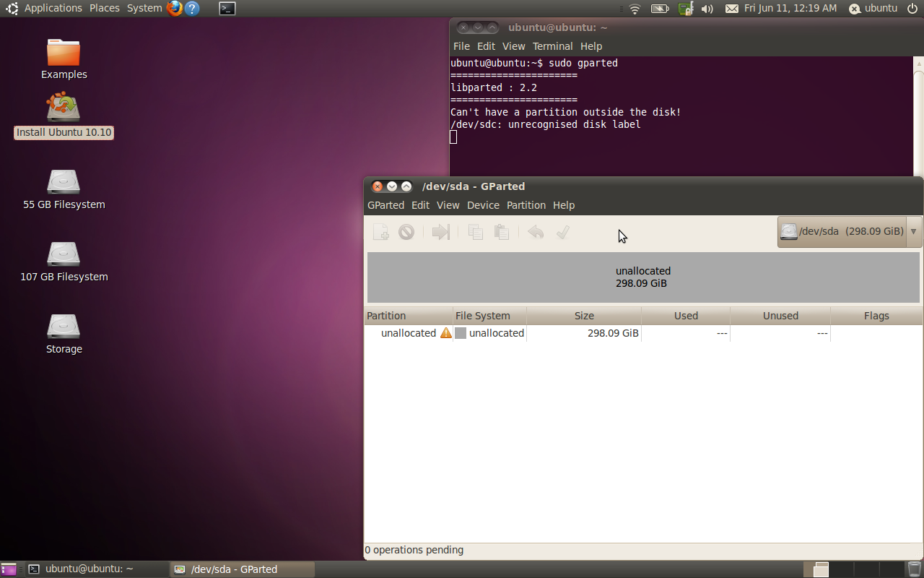Open the ubuntu user status menu
Screen dimensions: 924x578
873,9
